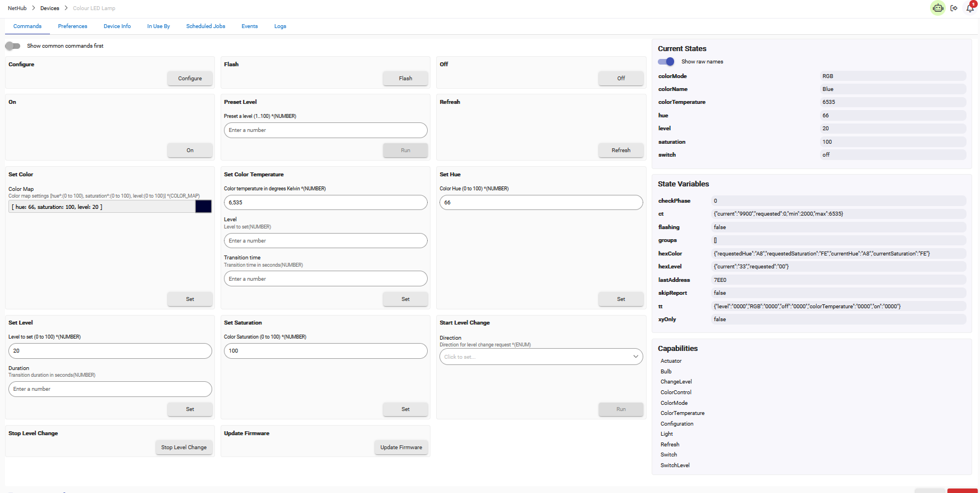Screen dimensions: 980x493
Task: Open the notifications bell
Action: [970, 8]
